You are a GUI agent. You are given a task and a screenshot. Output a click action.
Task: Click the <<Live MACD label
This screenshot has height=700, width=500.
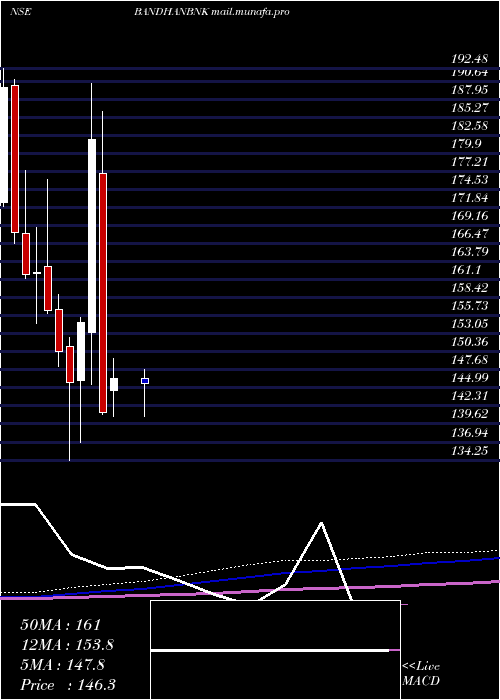(x=421, y=673)
